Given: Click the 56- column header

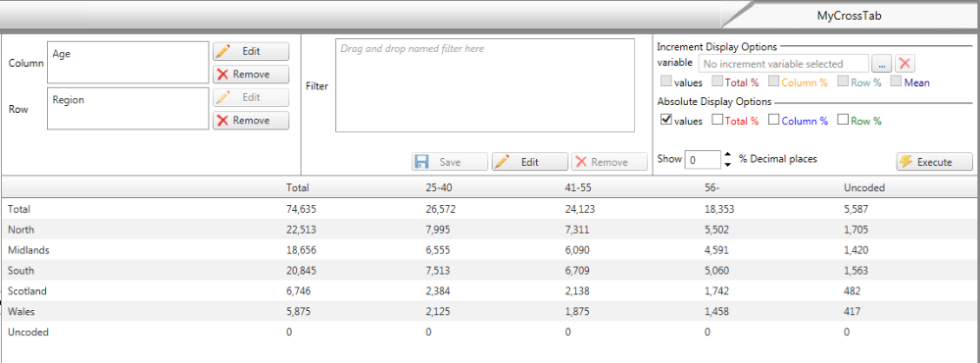Looking at the screenshot, I should (x=711, y=187).
